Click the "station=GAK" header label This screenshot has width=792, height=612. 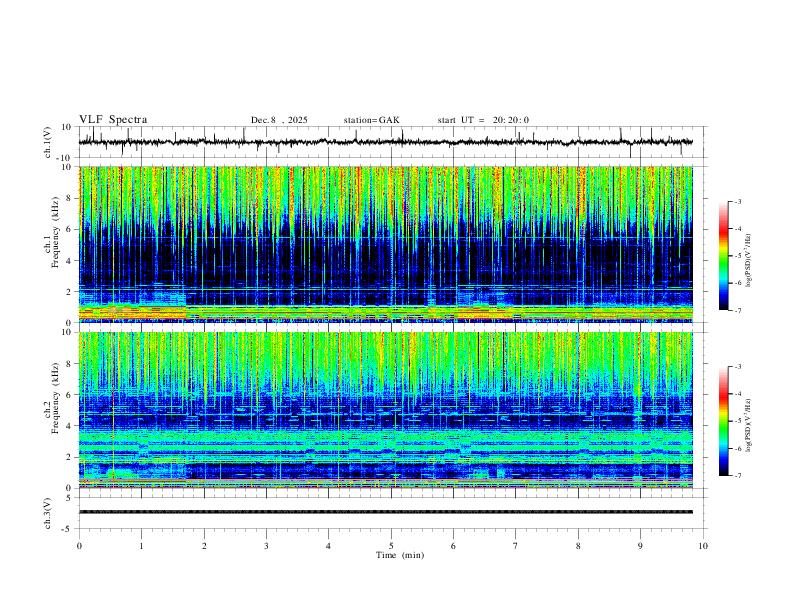371,120
